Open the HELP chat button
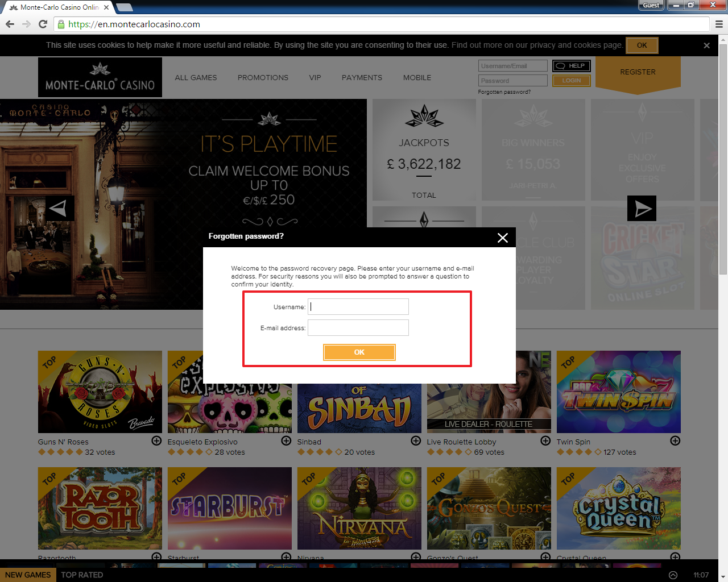 [572, 66]
